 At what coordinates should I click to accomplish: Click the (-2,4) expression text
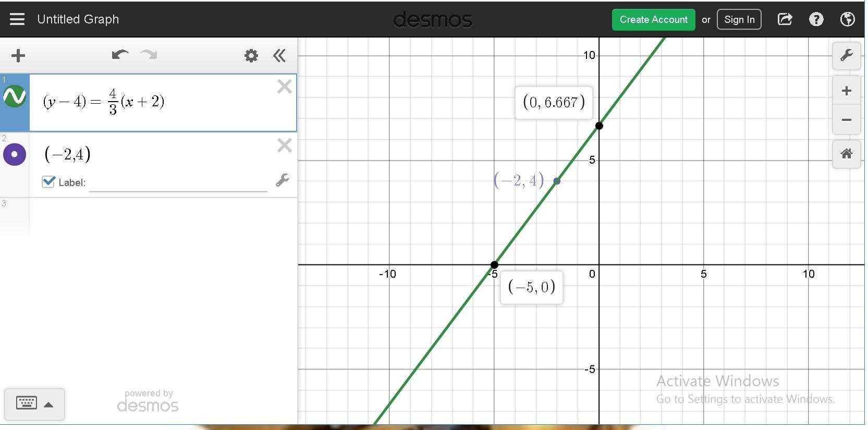pos(68,154)
